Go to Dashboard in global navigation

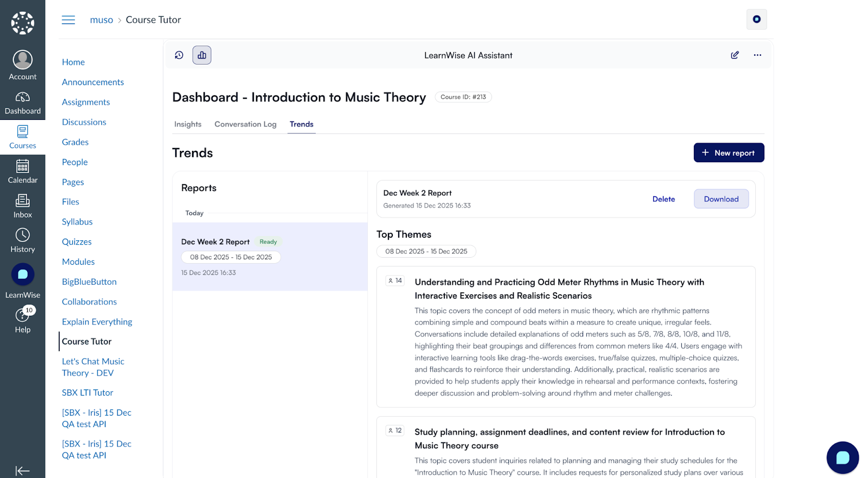23,103
